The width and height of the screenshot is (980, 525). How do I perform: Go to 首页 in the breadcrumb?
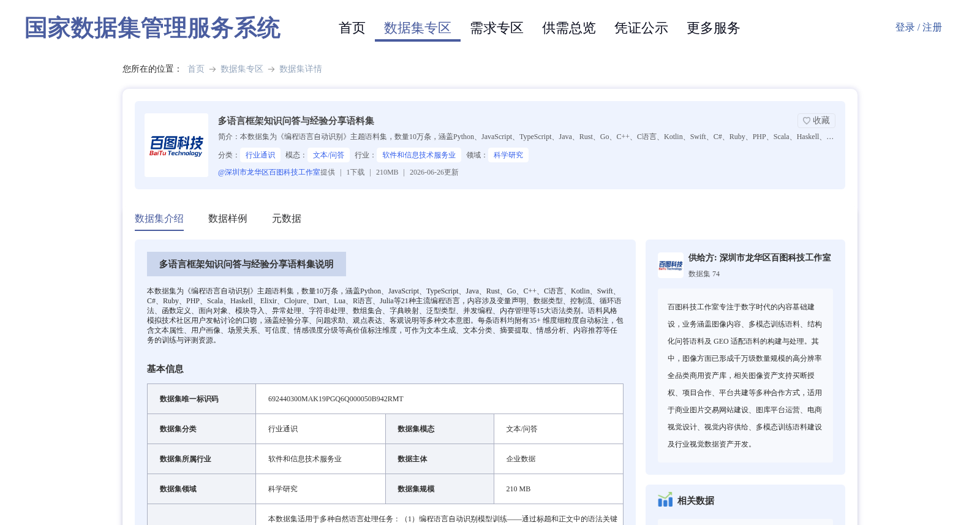[196, 69]
